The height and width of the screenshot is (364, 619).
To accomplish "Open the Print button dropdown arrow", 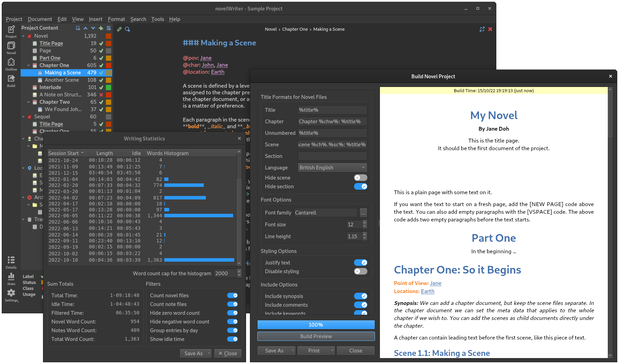I will pyautogui.click(x=332, y=350).
